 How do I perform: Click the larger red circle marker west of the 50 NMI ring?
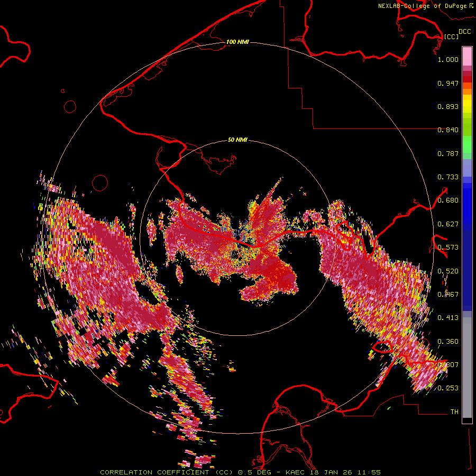[x=100, y=183]
